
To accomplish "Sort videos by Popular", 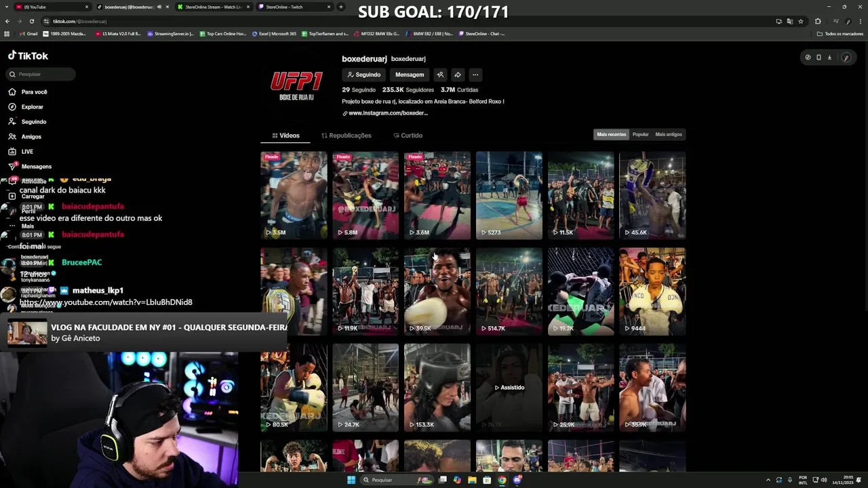I will (641, 134).
